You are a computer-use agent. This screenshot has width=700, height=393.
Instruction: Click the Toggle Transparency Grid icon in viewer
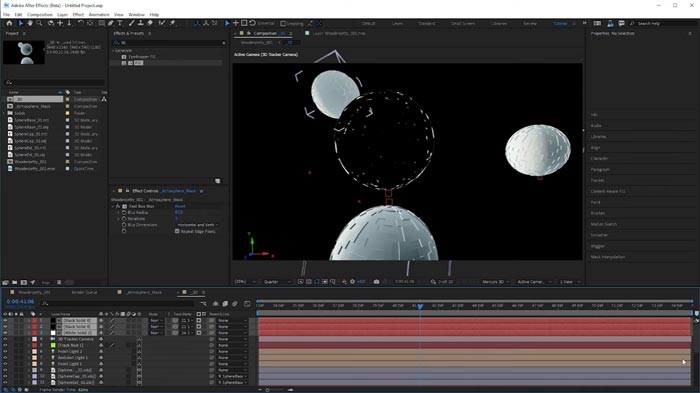[x=308, y=282]
